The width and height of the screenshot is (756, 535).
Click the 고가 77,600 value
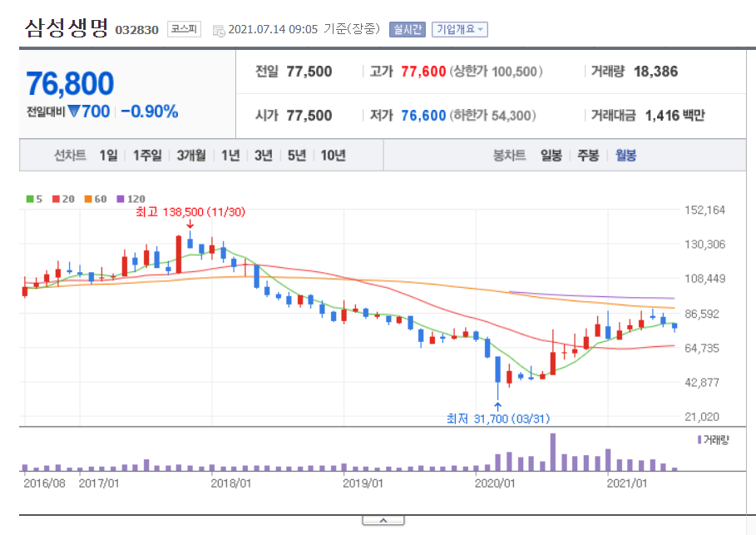tap(423, 72)
